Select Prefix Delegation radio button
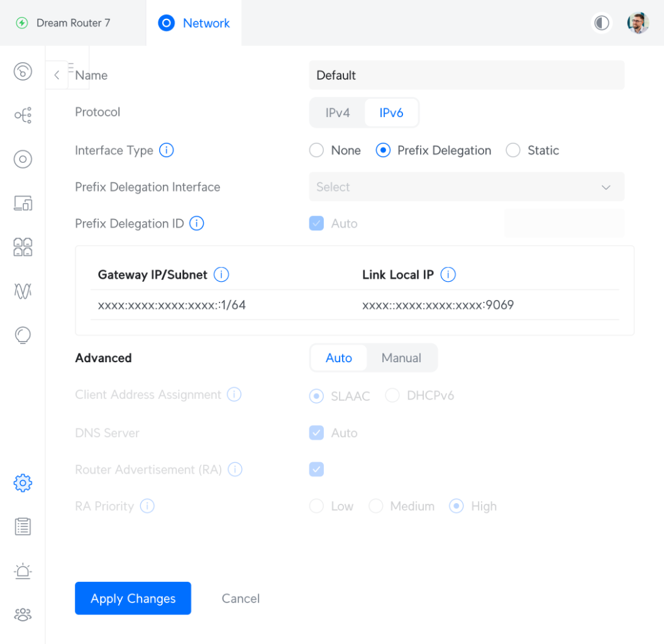664x644 pixels. click(383, 150)
